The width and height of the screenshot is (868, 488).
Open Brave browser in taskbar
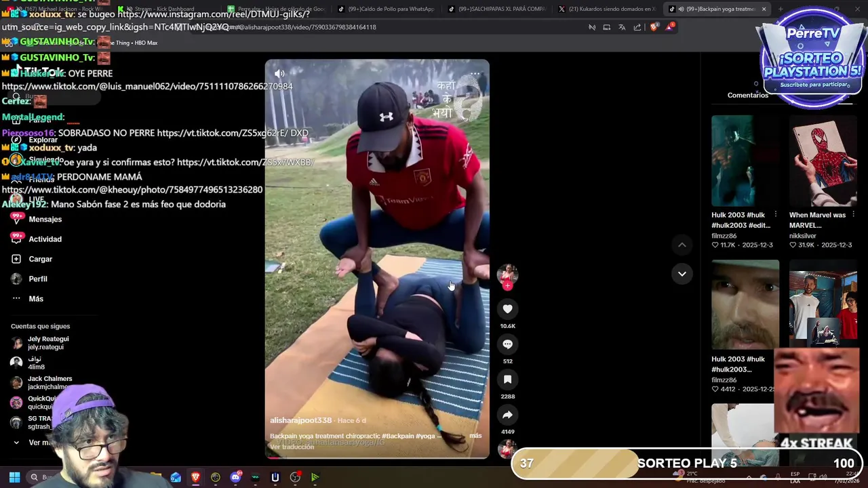tap(195, 477)
